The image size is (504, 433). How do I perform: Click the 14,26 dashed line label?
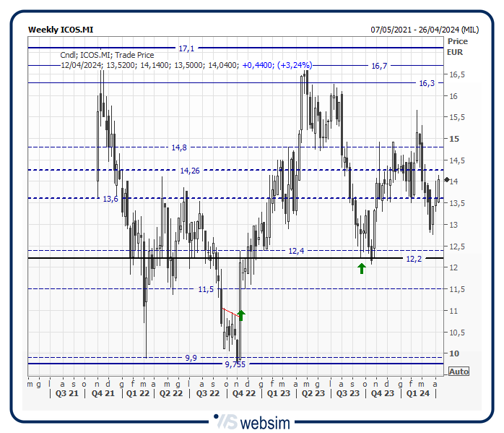(x=190, y=171)
